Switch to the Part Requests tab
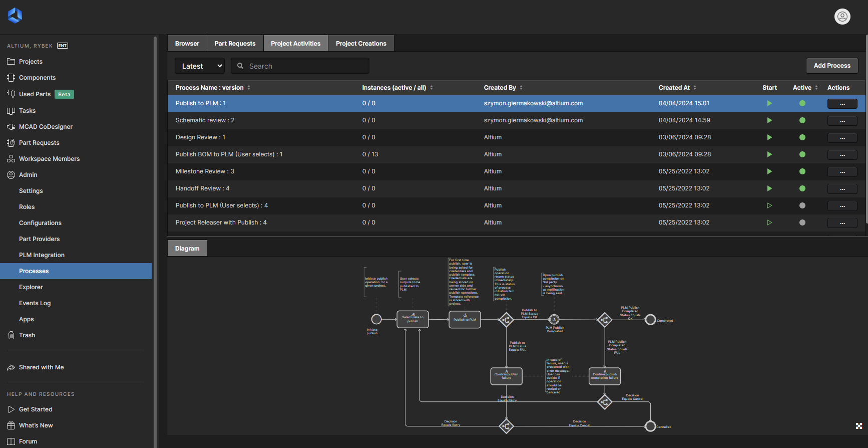This screenshot has height=448, width=868. pos(235,44)
